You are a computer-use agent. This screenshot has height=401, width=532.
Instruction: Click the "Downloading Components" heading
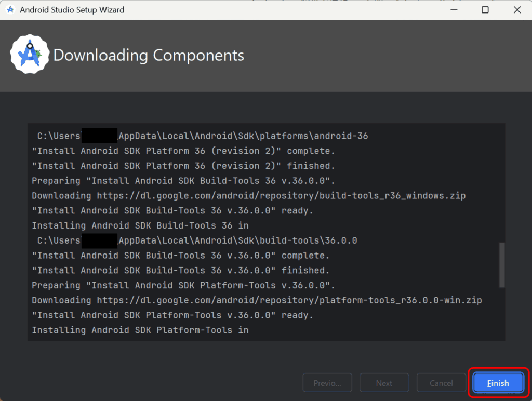pos(149,55)
